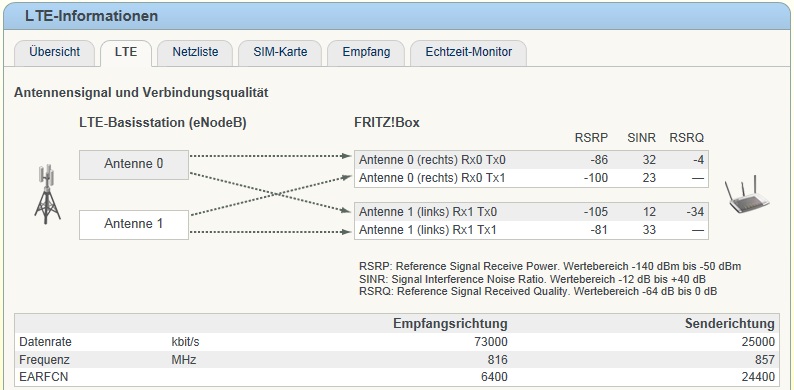Click the send data rate 25000

pos(757,342)
